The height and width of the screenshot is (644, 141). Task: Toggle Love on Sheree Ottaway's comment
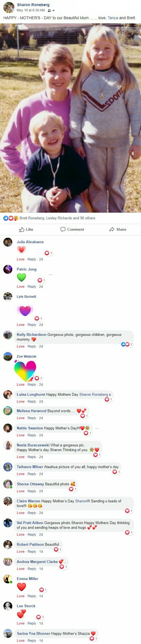(x=21, y=491)
